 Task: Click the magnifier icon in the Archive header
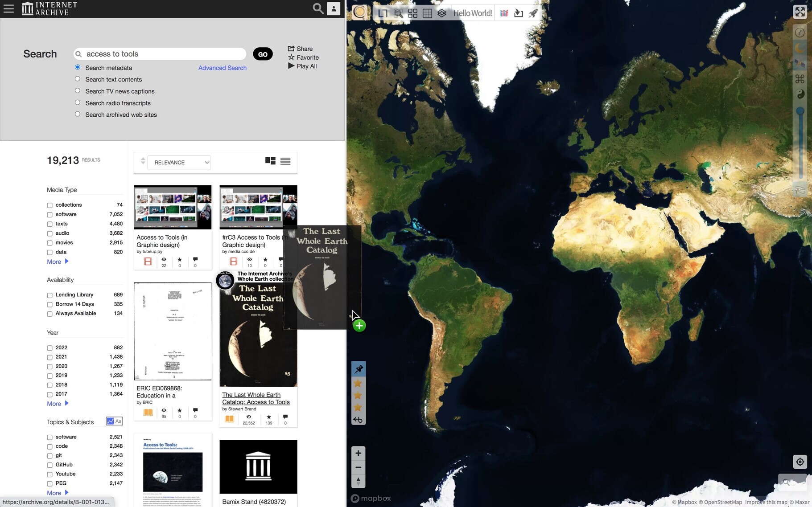[318, 8]
